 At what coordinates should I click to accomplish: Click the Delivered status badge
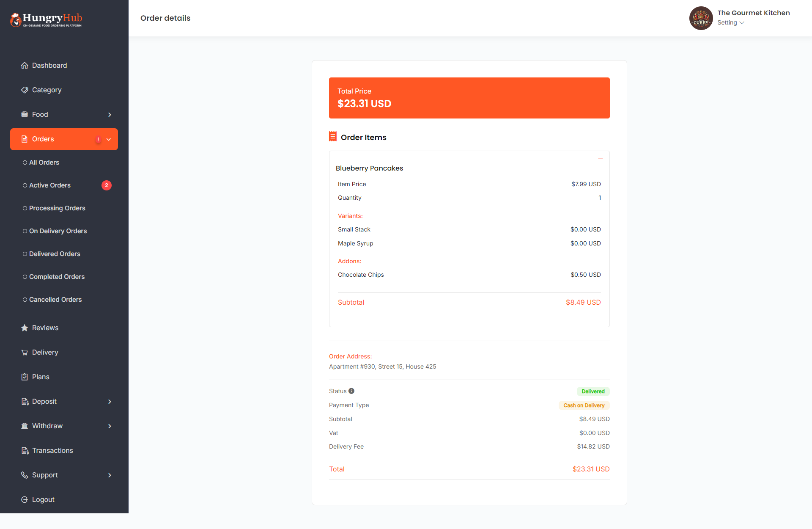pos(593,391)
